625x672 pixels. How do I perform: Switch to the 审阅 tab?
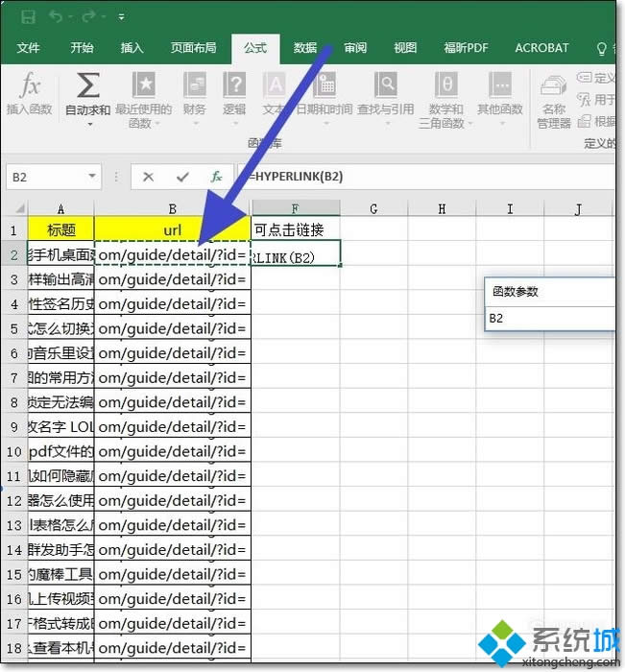355,48
